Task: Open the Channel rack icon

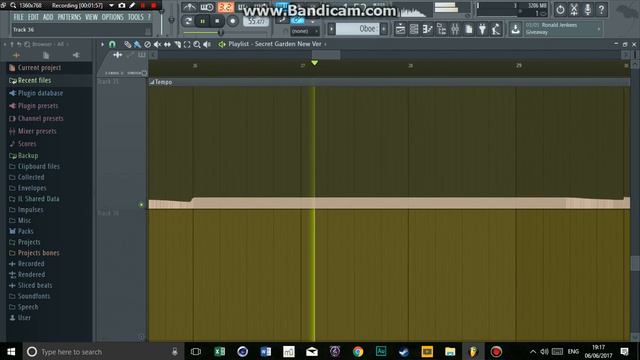Action: point(414,29)
